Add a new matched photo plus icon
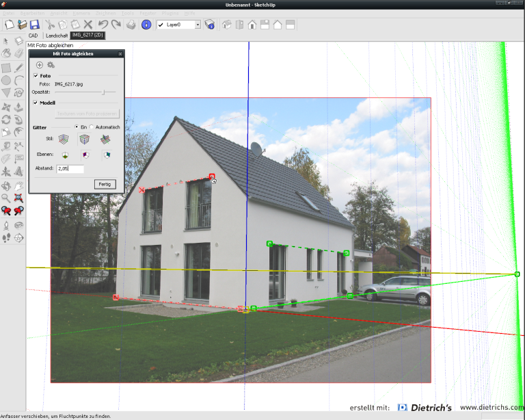 [40, 65]
